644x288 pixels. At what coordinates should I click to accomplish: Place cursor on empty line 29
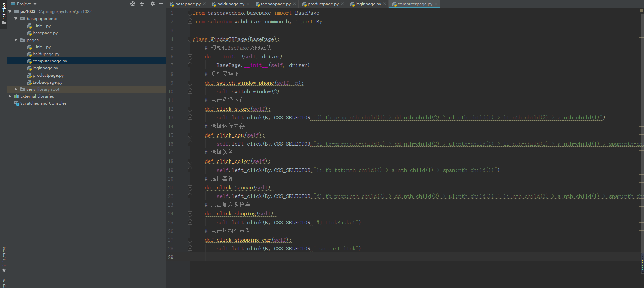click(x=416, y=257)
